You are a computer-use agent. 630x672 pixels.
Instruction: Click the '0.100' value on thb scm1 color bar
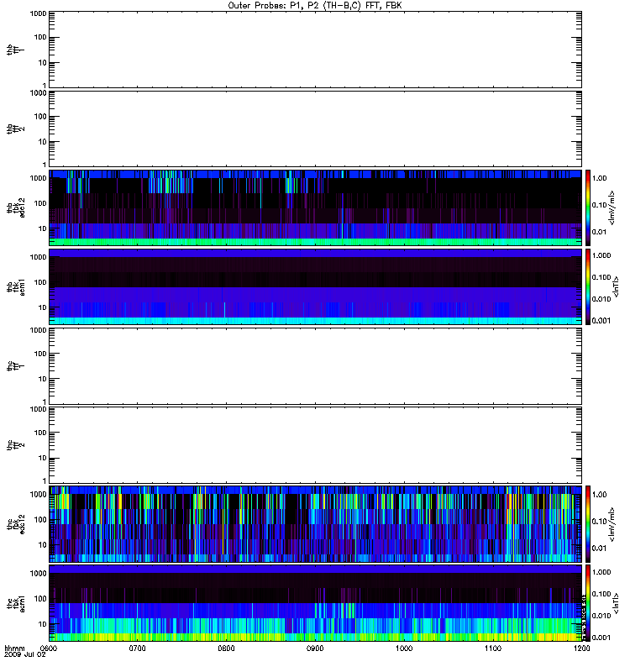(601, 277)
